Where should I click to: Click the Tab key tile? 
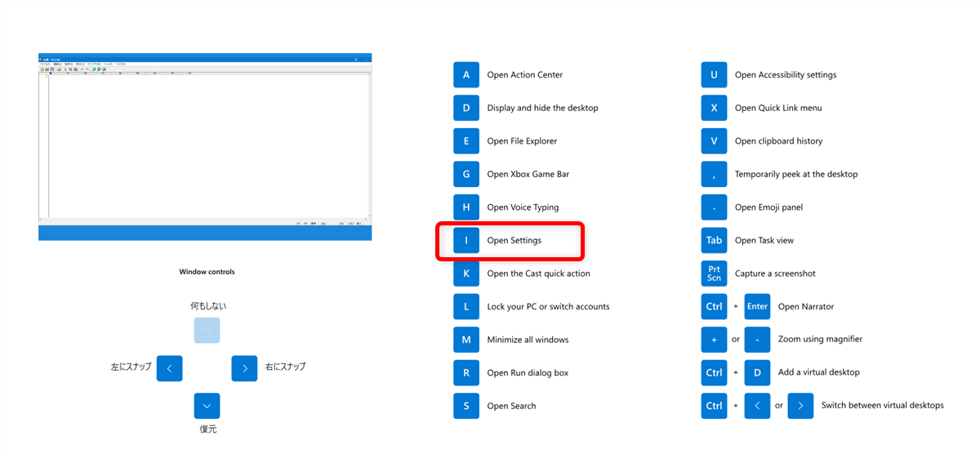tap(714, 240)
